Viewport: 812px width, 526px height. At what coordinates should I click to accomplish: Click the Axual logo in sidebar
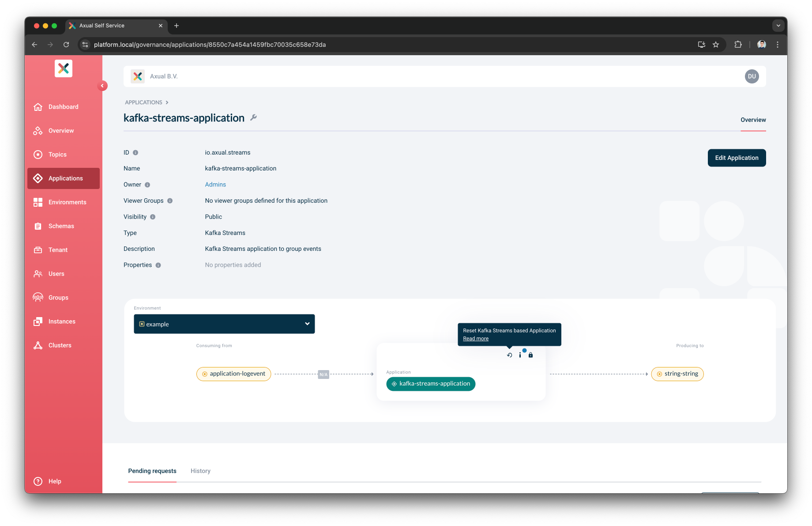pyautogui.click(x=64, y=68)
